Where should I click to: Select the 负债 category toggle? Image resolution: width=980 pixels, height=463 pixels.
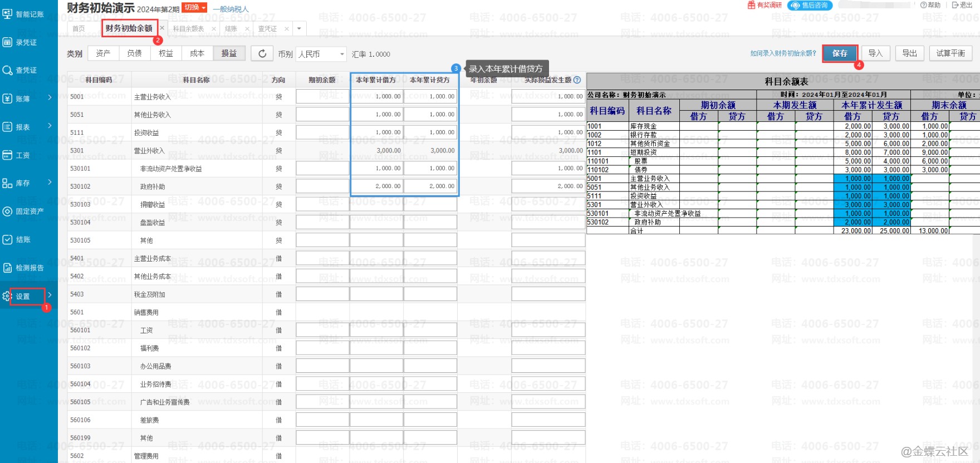click(134, 53)
